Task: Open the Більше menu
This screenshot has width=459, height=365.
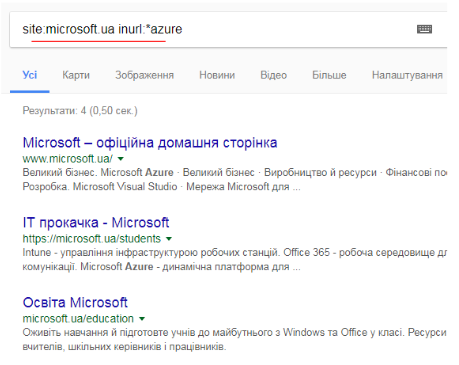Action: click(329, 75)
